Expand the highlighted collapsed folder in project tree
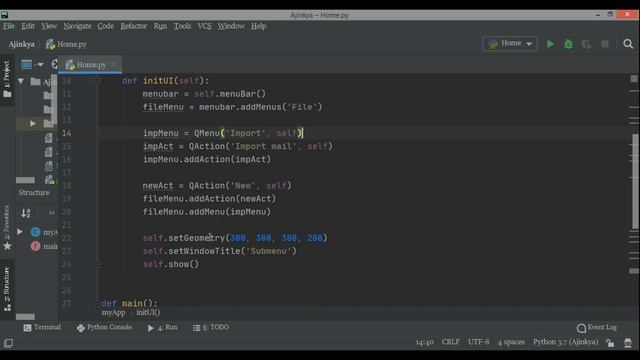The height and width of the screenshot is (360, 640). 33,123
